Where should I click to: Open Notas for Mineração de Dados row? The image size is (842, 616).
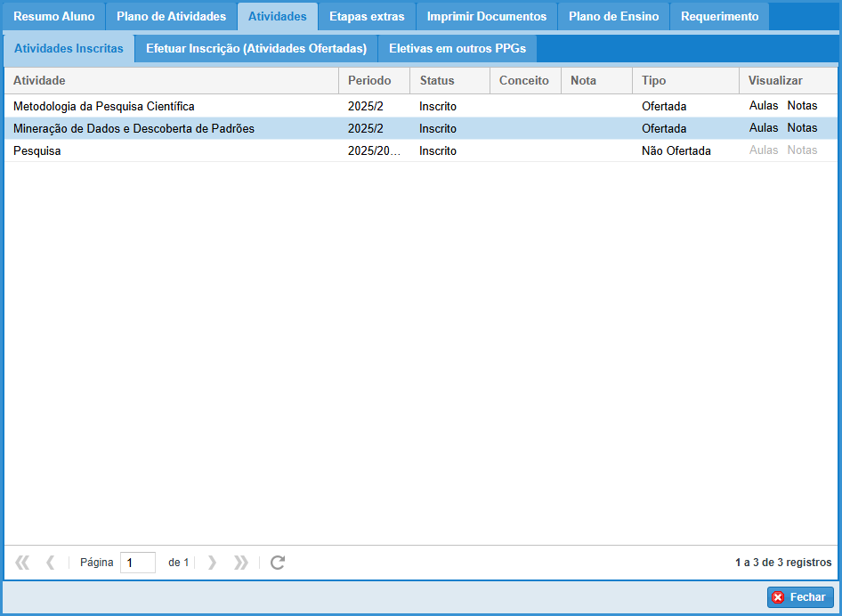[802, 128]
